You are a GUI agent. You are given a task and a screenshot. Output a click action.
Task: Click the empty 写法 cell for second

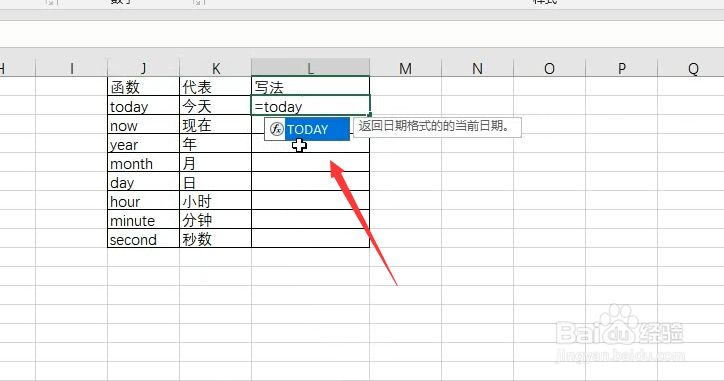tap(310, 238)
